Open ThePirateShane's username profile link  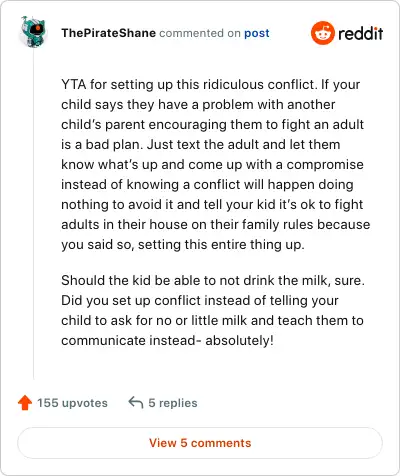(108, 33)
